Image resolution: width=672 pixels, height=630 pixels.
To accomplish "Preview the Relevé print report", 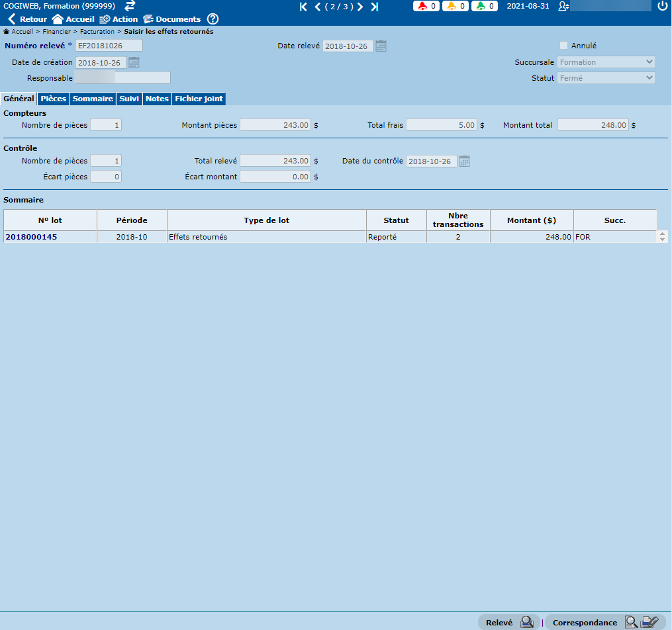I will (527, 622).
